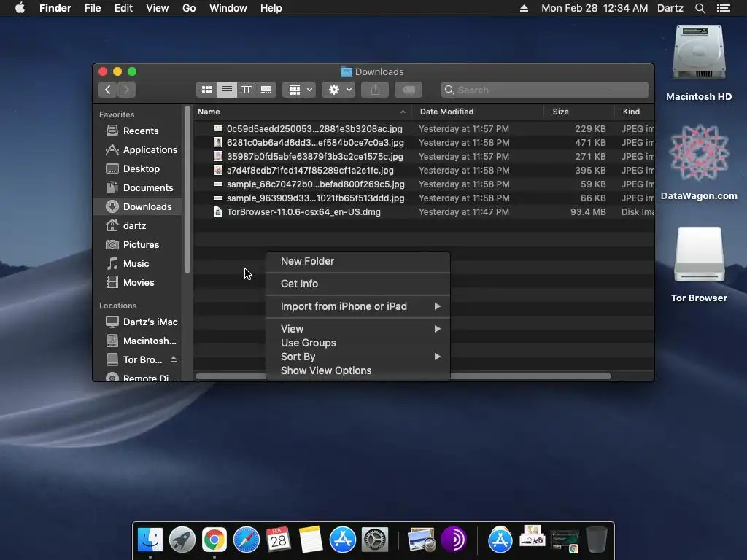This screenshot has width=747, height=560.
Task: Sort files by Kind column header
Action: (x=634, y=112)
